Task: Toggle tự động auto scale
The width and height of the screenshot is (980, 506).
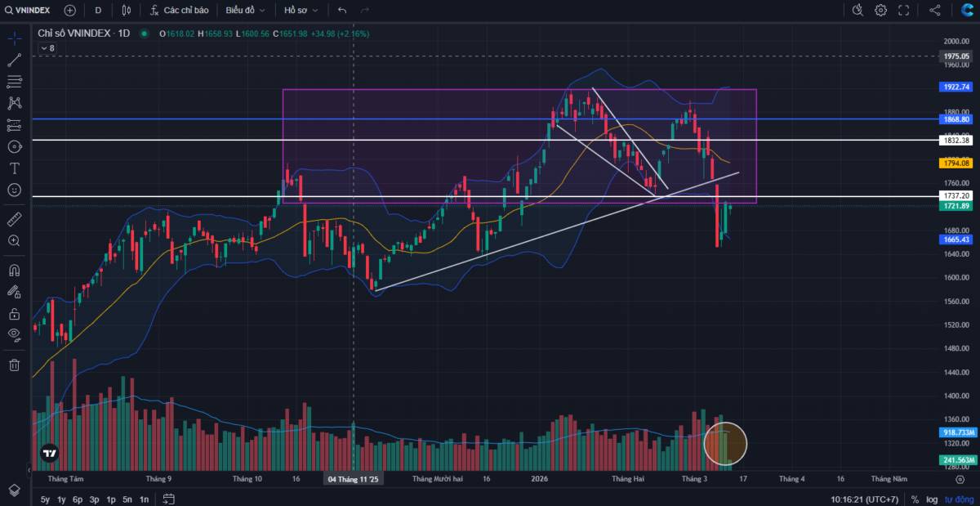Action: (959, 499)
